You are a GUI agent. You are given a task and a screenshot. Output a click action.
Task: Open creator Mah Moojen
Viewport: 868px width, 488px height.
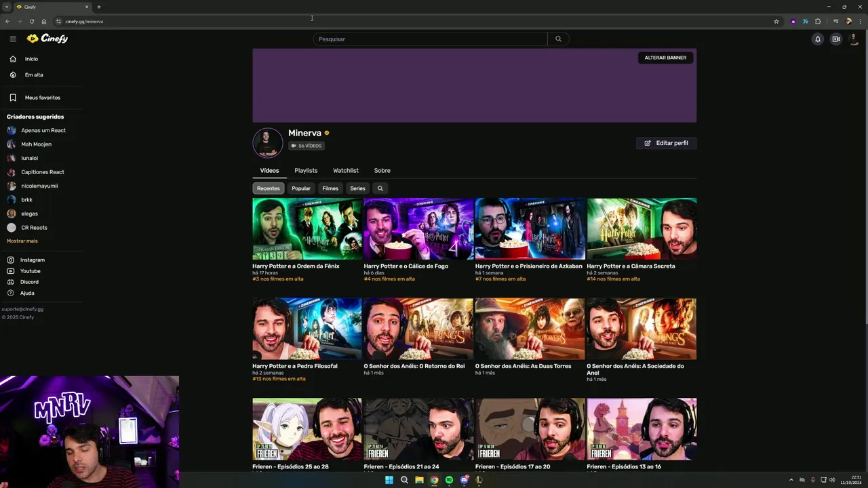click(x=36, y=144)
